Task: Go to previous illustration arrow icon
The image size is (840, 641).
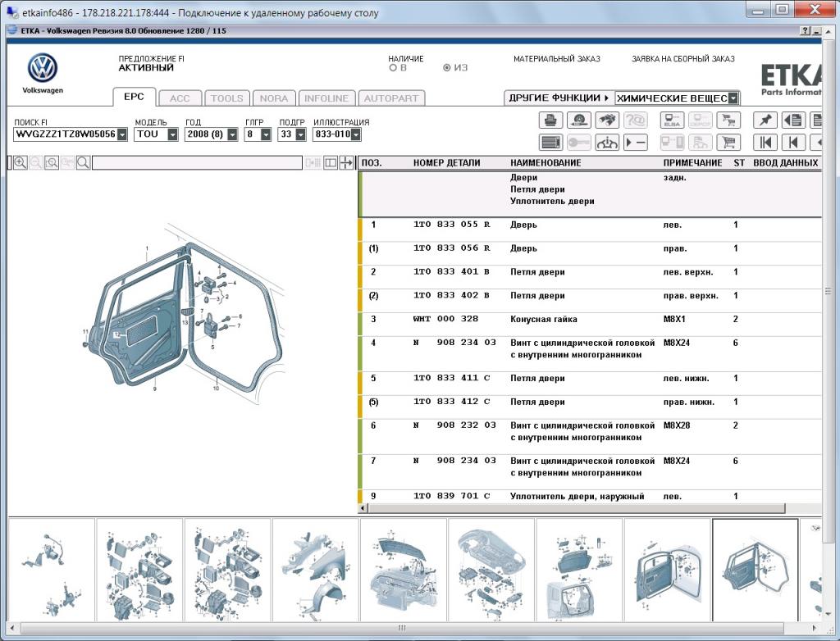Action: 793,143
